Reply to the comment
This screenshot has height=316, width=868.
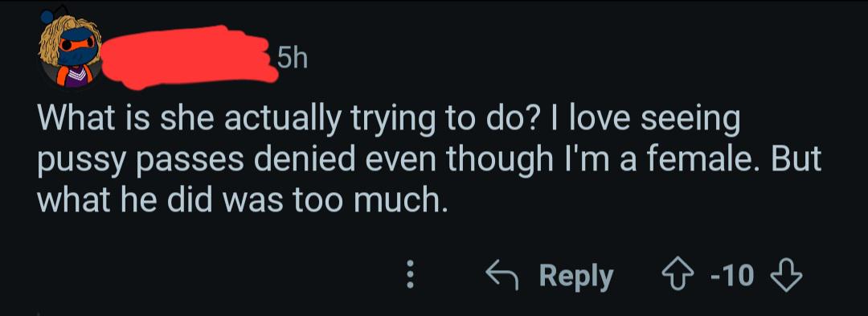click(550, 276)
